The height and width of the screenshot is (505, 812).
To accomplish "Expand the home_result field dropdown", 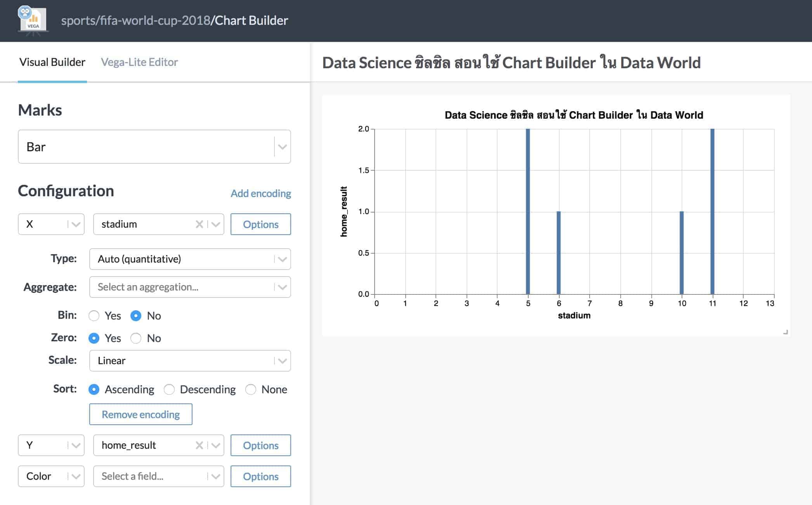I will 216,445.
